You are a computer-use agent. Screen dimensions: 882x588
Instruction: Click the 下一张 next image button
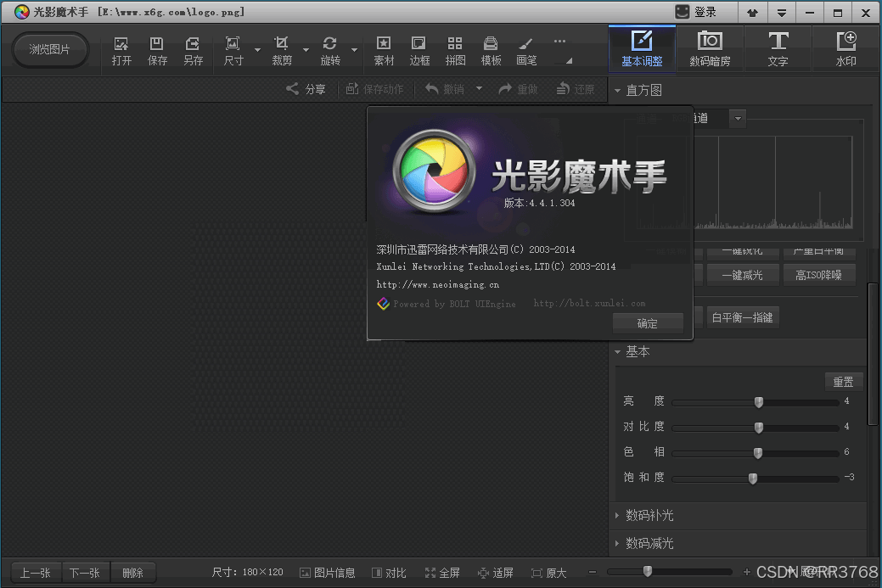(x=85, y=573)
